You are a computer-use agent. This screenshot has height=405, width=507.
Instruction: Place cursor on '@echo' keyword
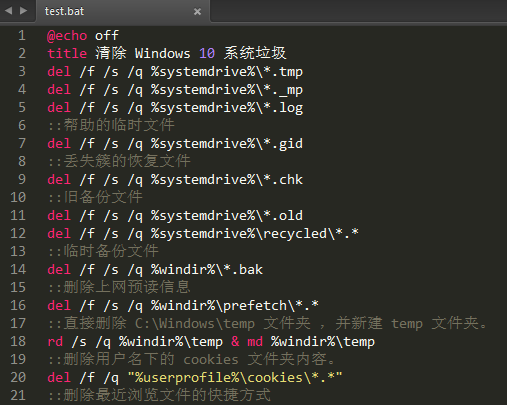click(x=67, y=36)
